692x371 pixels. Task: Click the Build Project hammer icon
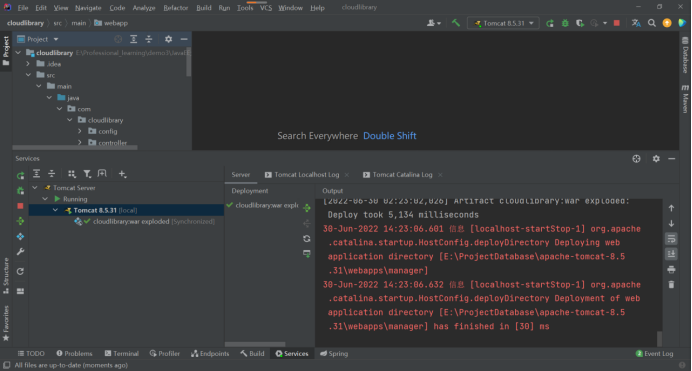(455, 23)
